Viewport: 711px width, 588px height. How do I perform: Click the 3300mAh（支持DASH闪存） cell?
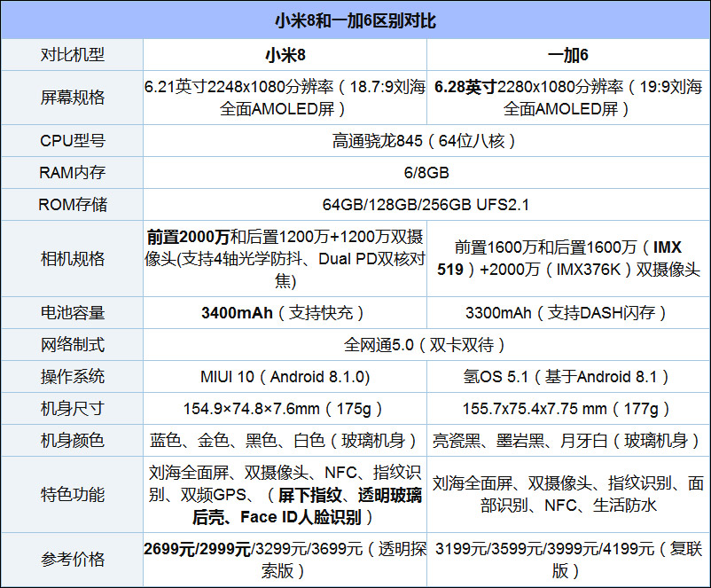568,312
